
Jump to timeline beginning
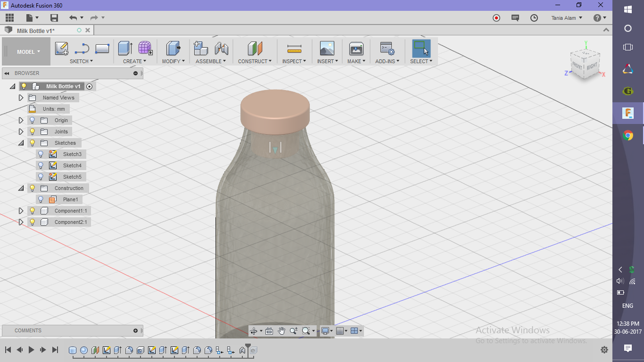pos(8,350)
